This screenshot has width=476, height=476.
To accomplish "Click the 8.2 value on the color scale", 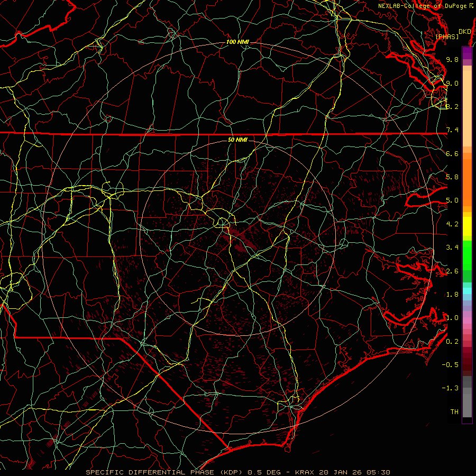I will click(452, 106).
